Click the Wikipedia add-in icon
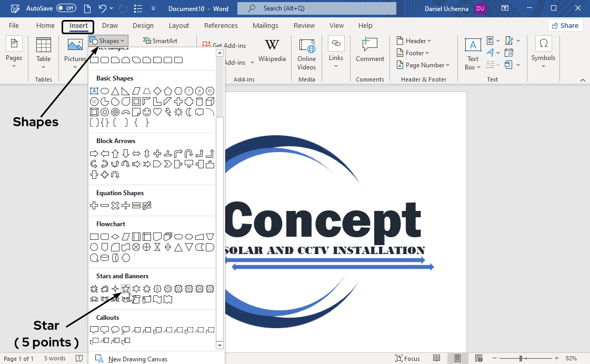Viewport: 590px width, 364px height. pos(272,50)
